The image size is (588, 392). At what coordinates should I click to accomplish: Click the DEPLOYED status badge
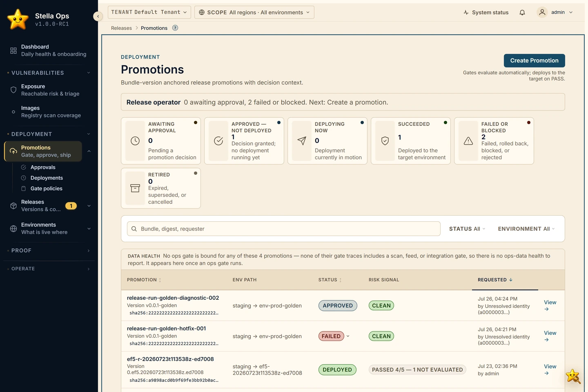click(337, 370)
